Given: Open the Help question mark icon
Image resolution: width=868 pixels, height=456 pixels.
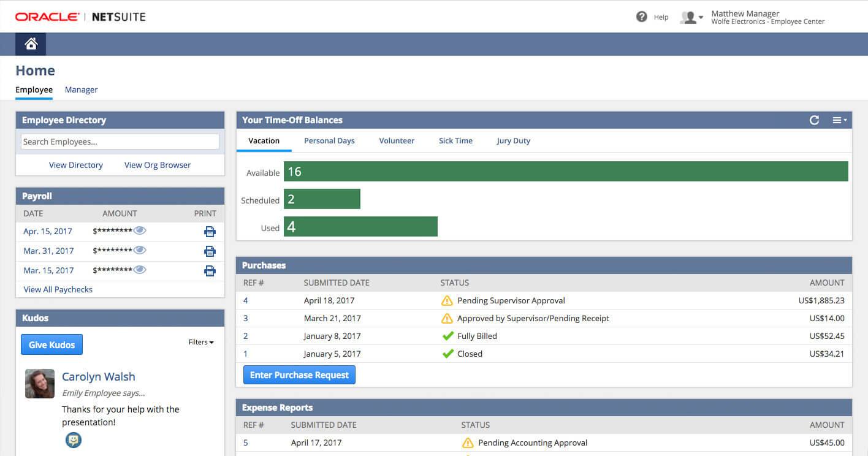Looking at the screenshot, I should click(x=642, y=17).
